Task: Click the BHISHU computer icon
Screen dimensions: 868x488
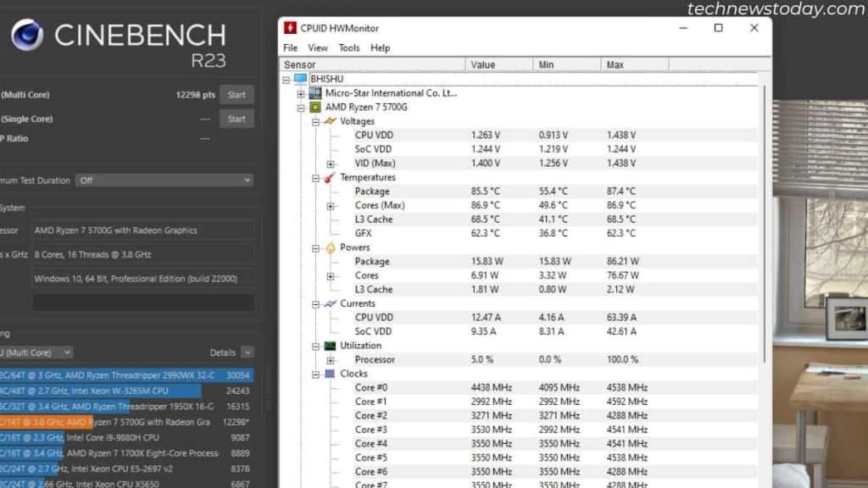Action: pyautogui.click(x=300, y=79)
